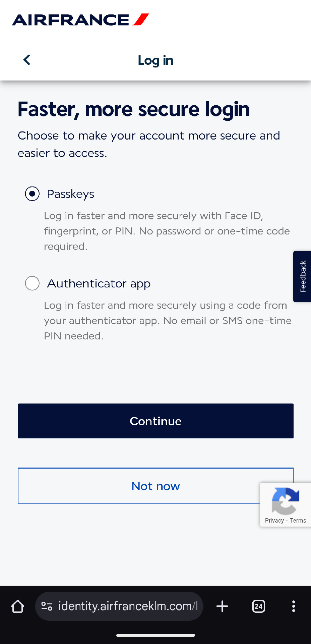Tap the Authenticator app option label
This screenshot has width=311, height=644.
click(99, 284)
